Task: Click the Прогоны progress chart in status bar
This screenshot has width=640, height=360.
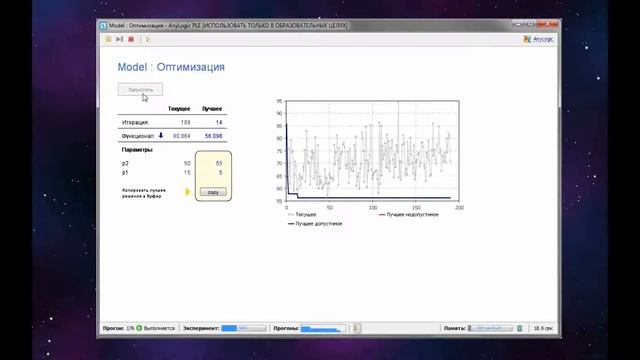Action: point(322,328)
